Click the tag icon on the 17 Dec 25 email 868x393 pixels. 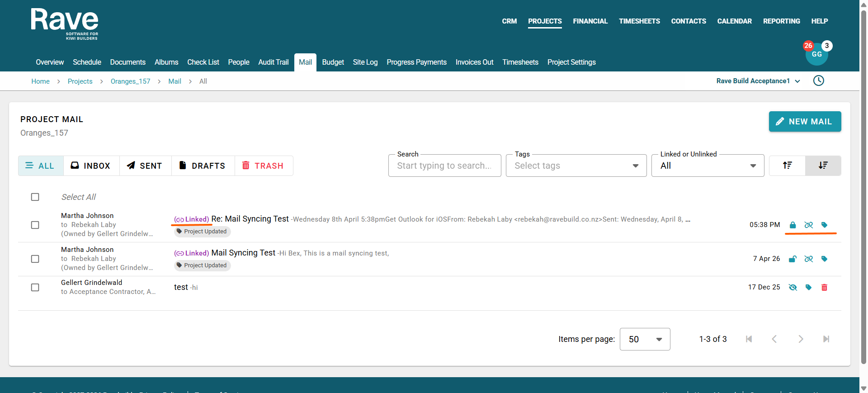[x=808, y=288]
